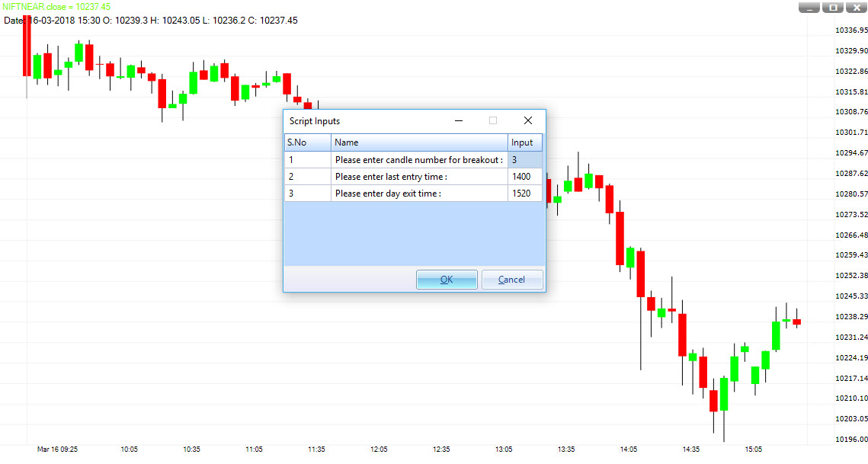Click the NIFTNEAR close price label

pos(57,6)
